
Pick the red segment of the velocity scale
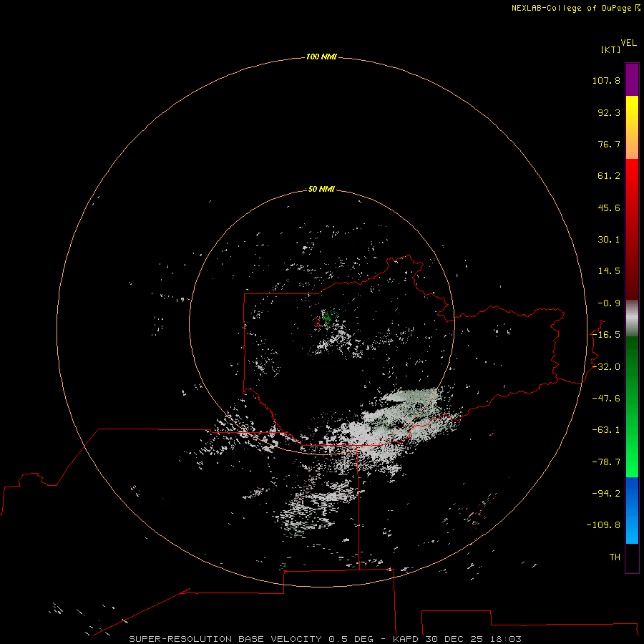click(632, 229)
